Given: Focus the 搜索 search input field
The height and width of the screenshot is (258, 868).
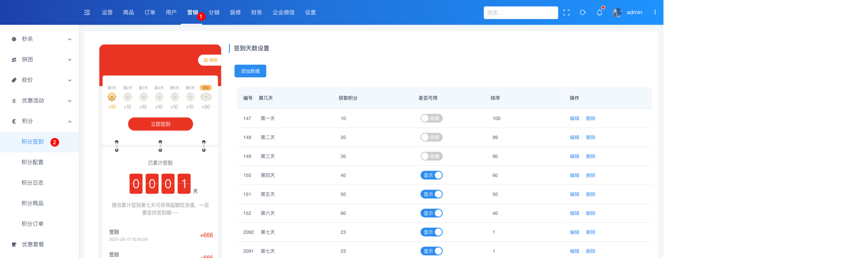Looking at the screenshot, I should [520, 13].
